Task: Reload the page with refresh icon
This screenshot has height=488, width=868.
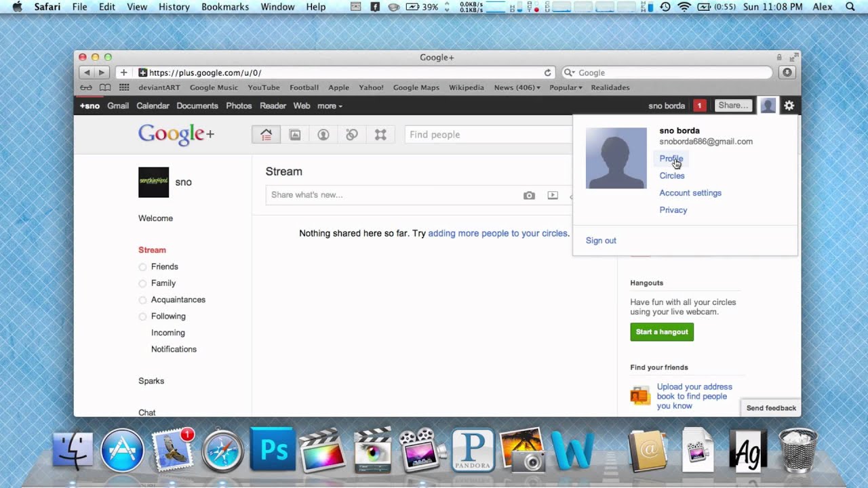Action: click(548, 73)
